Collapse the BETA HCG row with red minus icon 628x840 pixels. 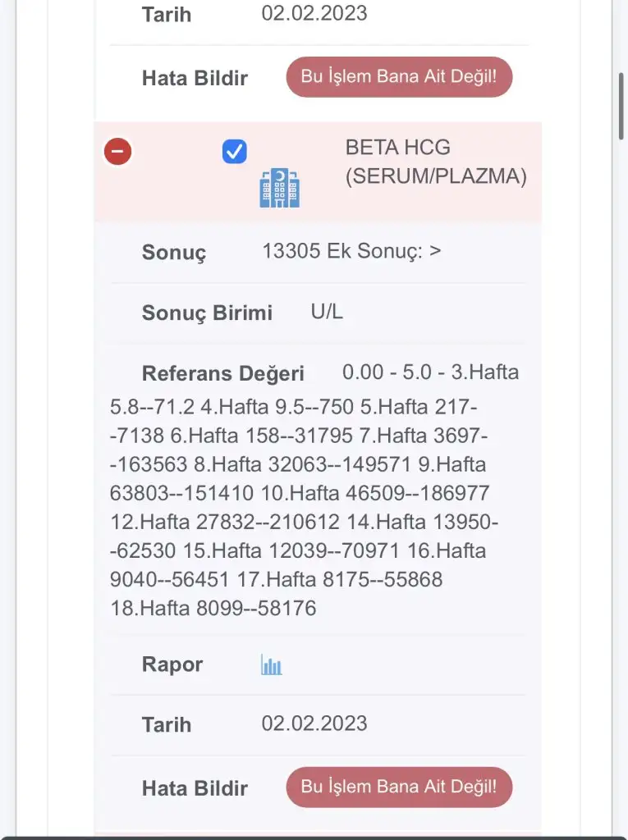pos(118,152)
